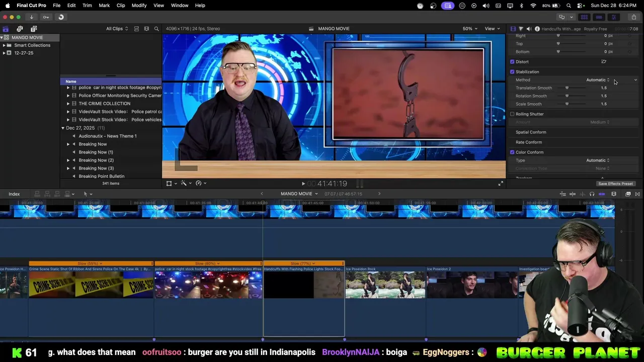Viewport: 644px width, 362px height.
Task: Show the Info inspector icon
Action: (x=537, y=29)
